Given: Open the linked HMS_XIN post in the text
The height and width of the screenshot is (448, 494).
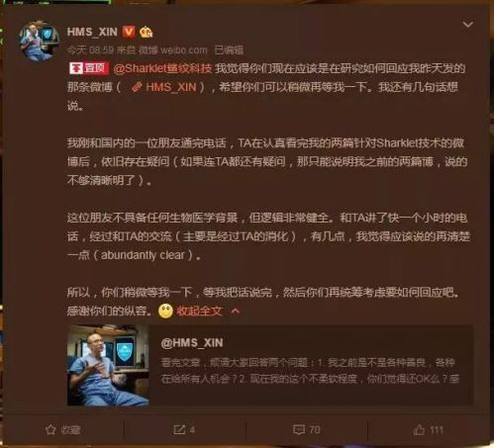Looking at the screenshot, I should point(170,87).
